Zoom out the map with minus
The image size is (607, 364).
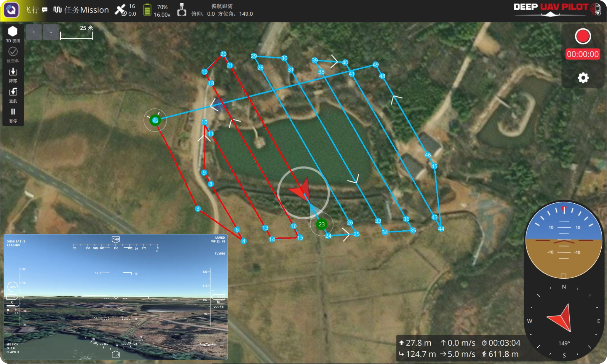51,32
